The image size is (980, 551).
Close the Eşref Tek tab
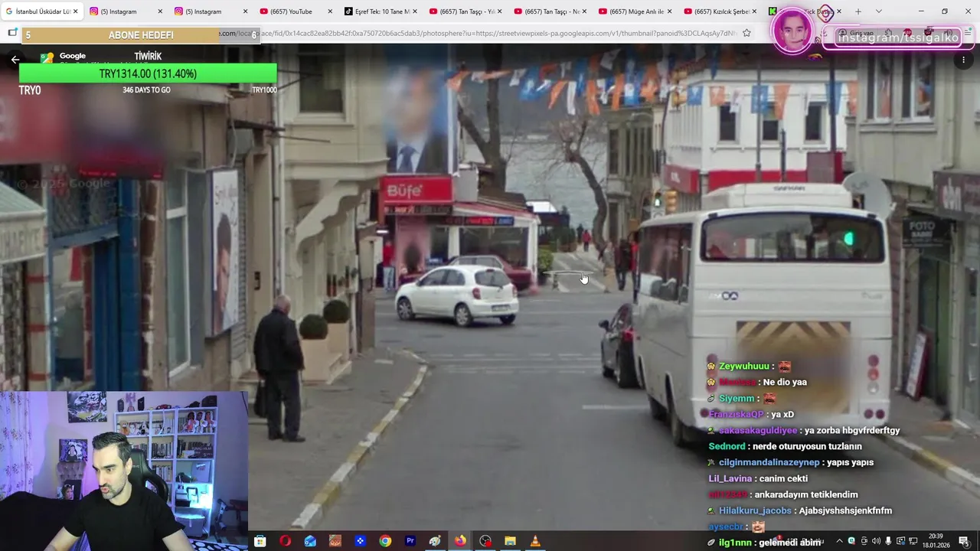415,11
